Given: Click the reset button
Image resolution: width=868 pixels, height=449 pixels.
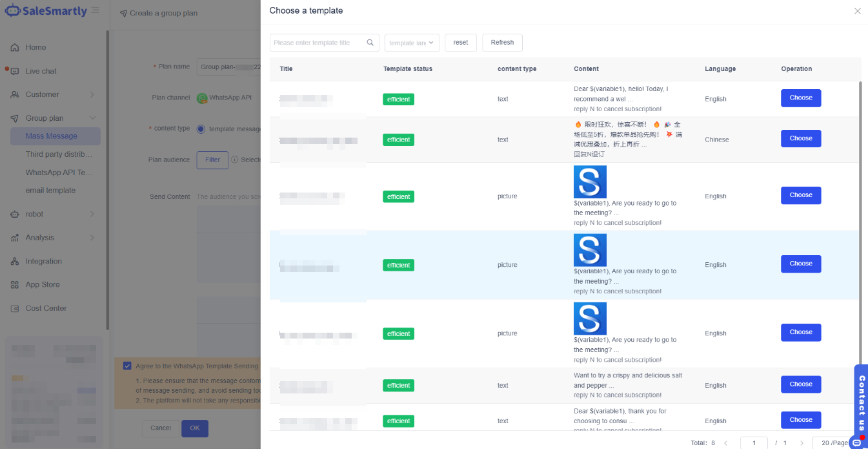Looking at the screenshot, I should point(461,43).
